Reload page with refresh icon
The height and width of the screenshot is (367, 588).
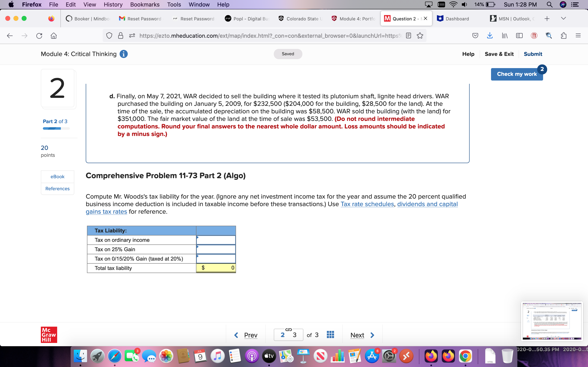click(39, 36)
